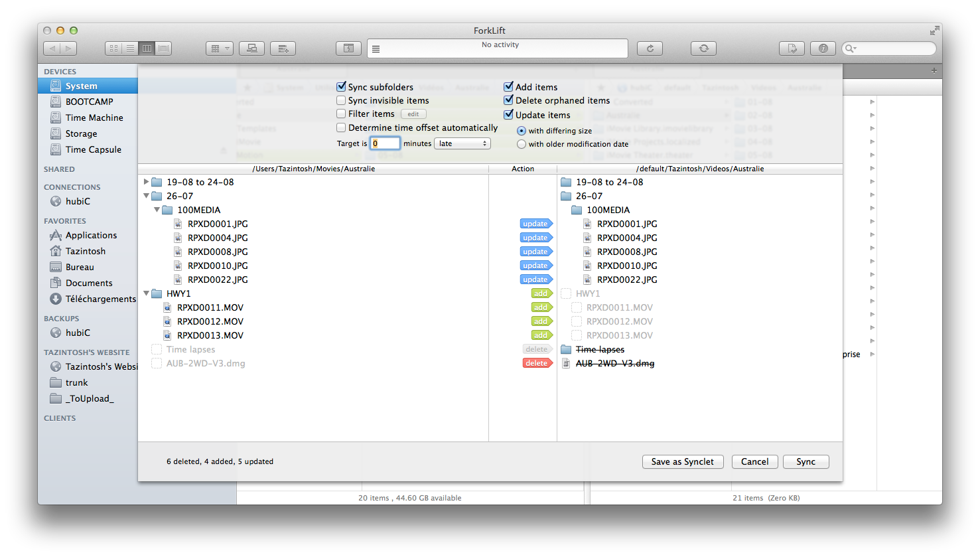Image resolution: width=980 pixels, height=557 pixels.
Task: Collapse the HWY1 folder in left pane
Action: click(147, 293)
